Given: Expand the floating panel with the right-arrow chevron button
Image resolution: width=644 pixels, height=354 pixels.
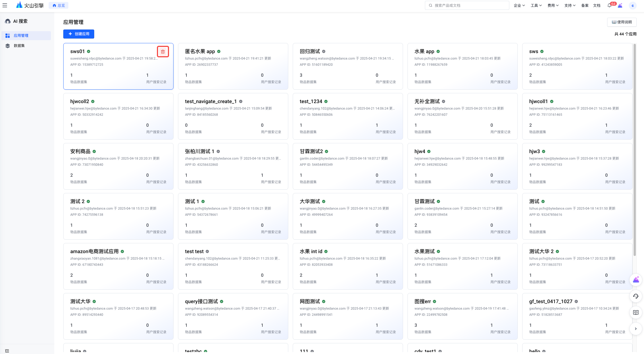Looking at the screenshot, I should [636, 329].
